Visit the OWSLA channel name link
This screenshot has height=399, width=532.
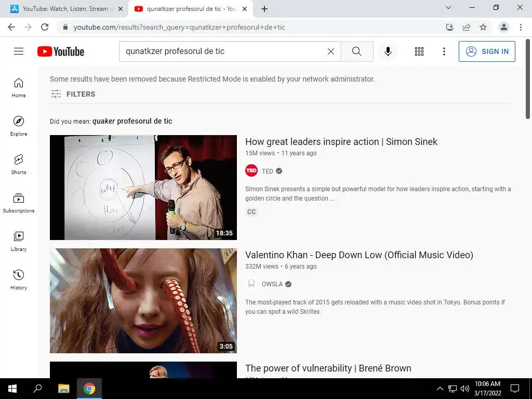272,284
